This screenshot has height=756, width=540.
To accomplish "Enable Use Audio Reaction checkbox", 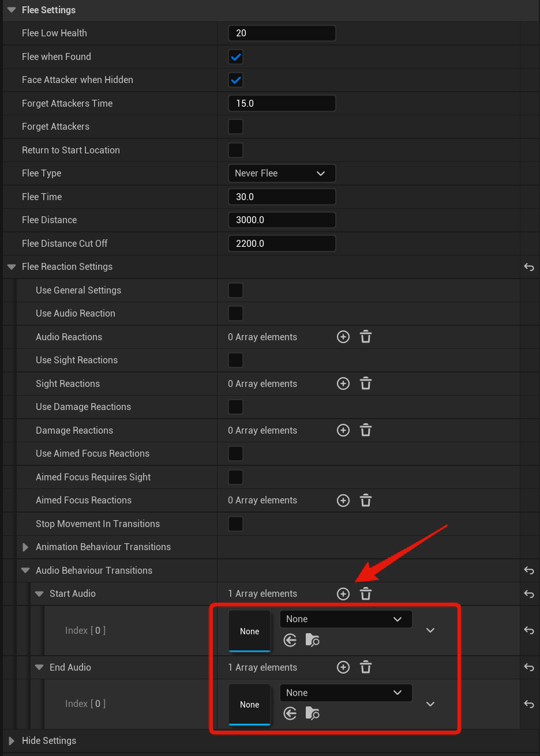I will tap(235, 313).
